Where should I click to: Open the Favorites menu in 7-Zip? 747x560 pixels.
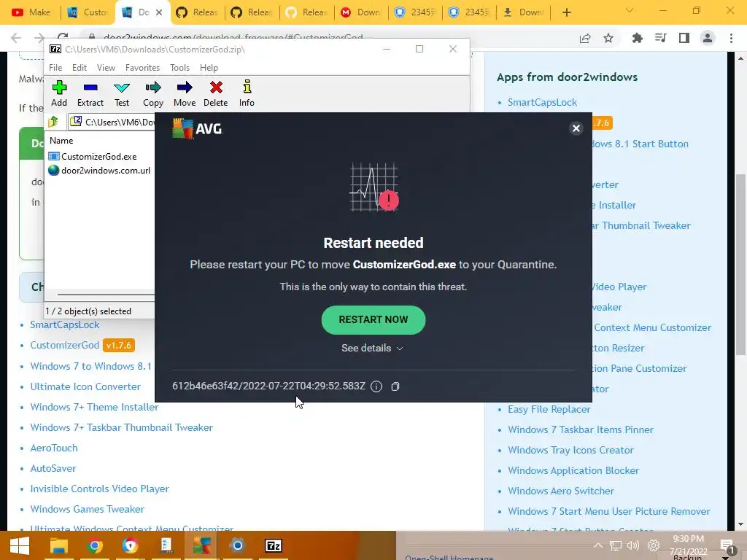point(142,68)
